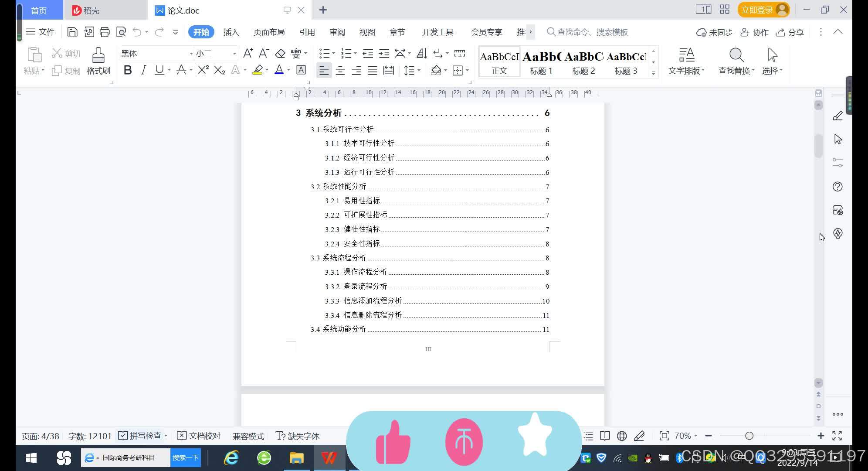868x471 pixels.
Task: Click the Undo arrow icon
Action: click(137, 32)
